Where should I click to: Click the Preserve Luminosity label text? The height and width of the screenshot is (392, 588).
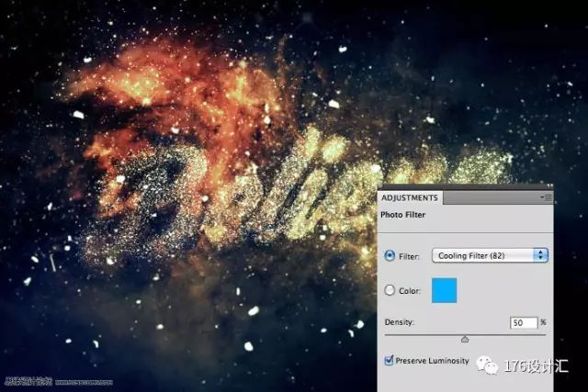pyautogui.click(x=435, y=361)
